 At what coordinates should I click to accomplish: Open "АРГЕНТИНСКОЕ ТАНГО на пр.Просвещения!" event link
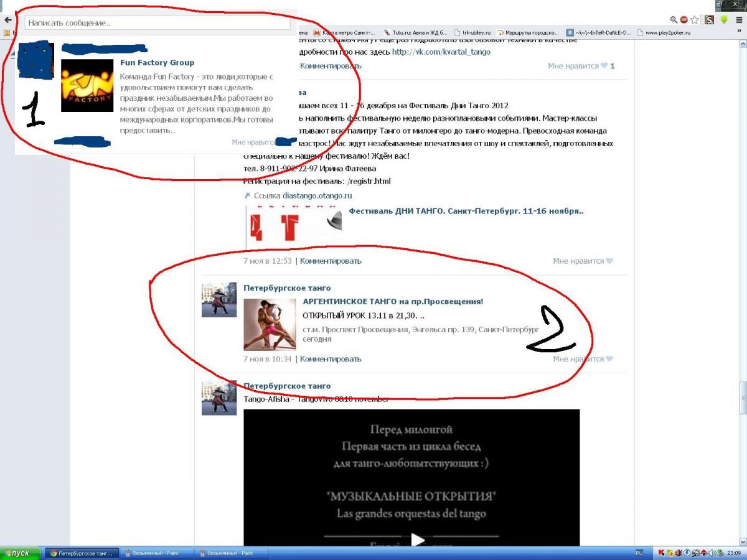(x=393, y=302)
